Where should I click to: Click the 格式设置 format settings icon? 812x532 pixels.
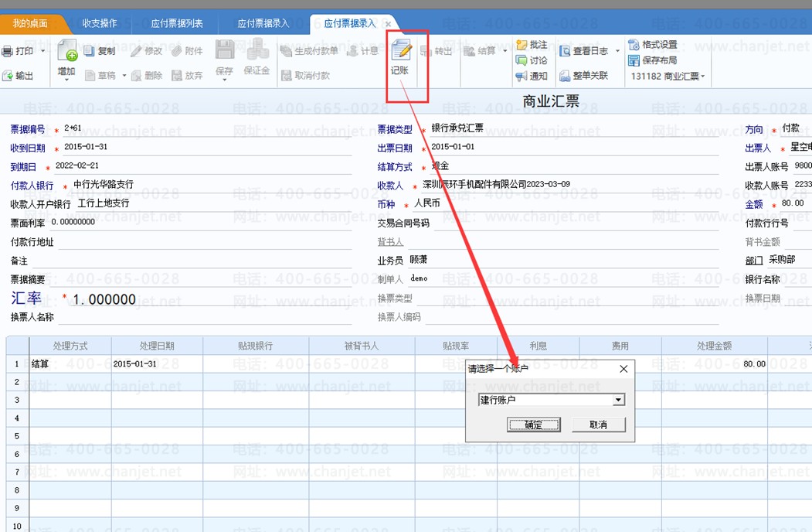(634, 45)
